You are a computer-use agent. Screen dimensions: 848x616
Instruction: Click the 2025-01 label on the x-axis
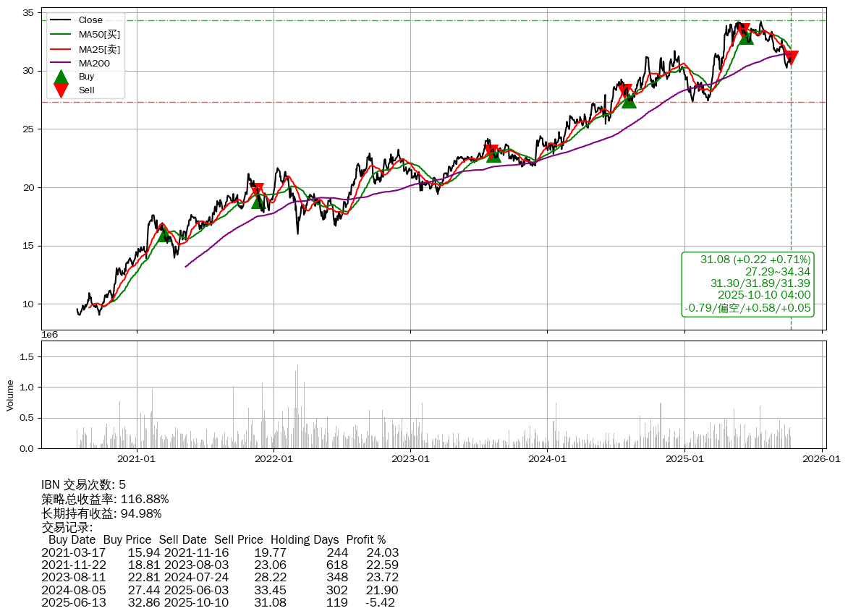(684, 458)
